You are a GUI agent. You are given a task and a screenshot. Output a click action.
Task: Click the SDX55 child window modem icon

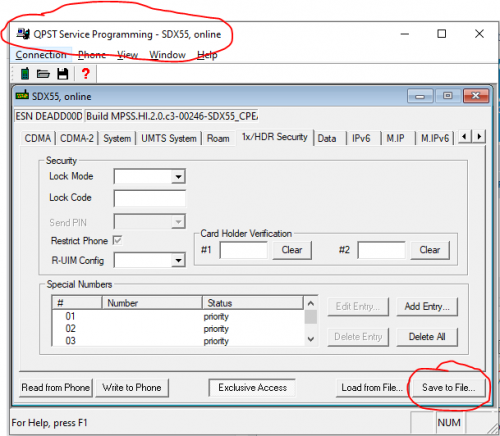point(22,95)
